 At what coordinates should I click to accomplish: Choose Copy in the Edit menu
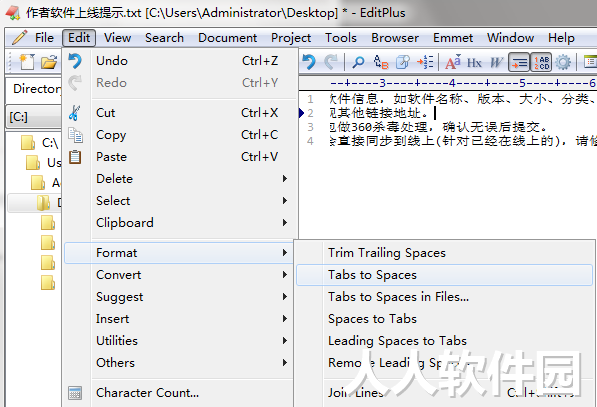point(180,135)
